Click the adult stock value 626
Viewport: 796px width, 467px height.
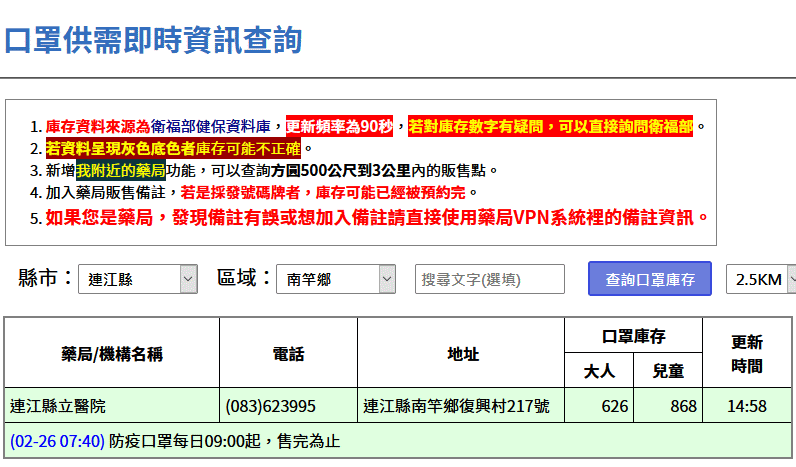click(x=615, y=406)
